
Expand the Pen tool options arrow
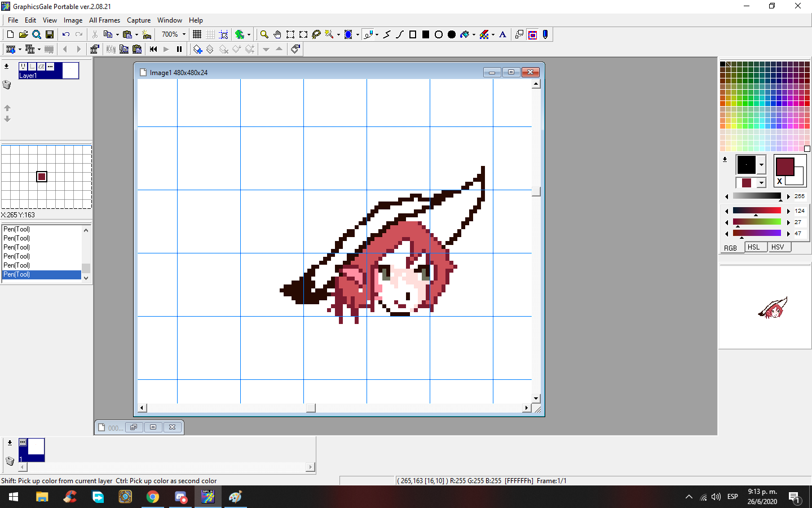click(377, 34)
